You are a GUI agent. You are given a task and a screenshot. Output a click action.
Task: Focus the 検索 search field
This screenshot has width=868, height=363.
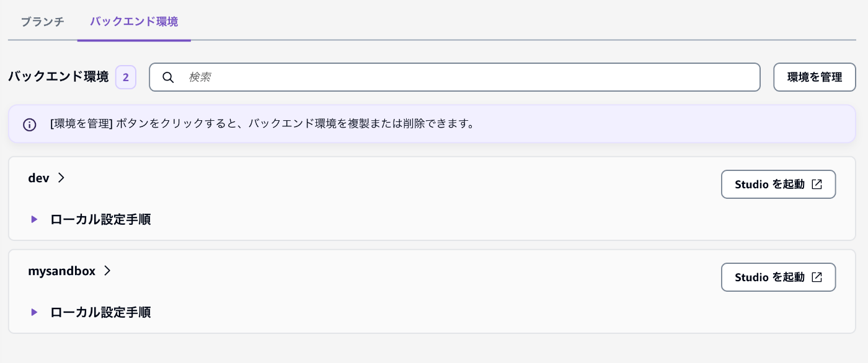454,77
